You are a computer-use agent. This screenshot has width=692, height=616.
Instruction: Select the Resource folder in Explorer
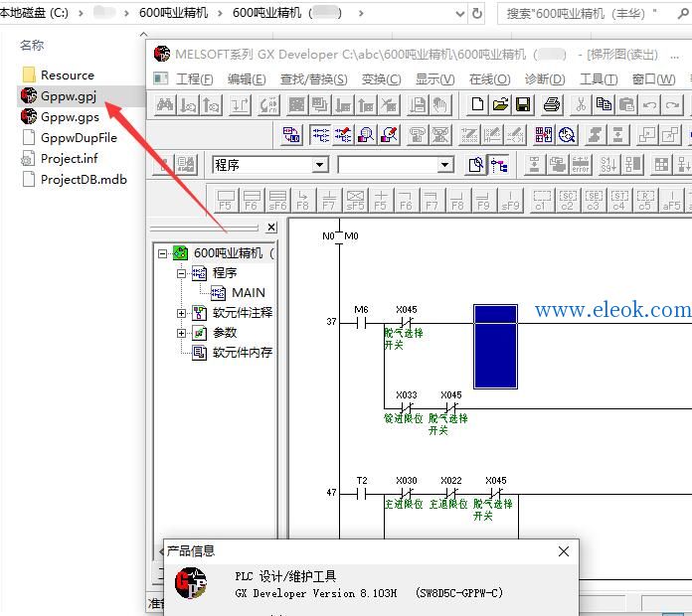(x=67, y=75)
